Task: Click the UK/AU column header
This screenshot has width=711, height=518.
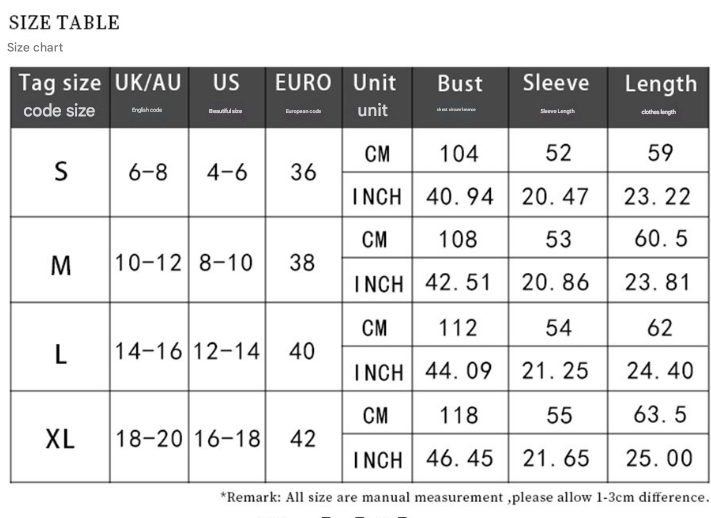Action: tap(148, 96)
